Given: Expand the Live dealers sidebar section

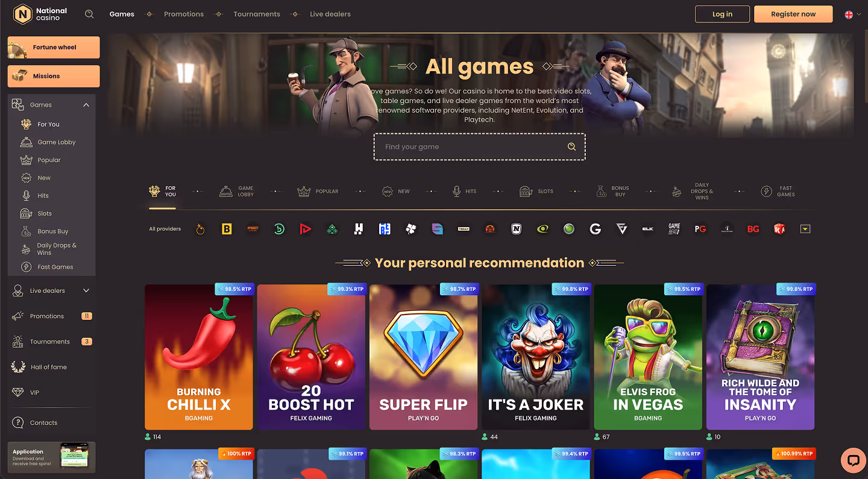Looking at the screenshot, I should point(86,290).
